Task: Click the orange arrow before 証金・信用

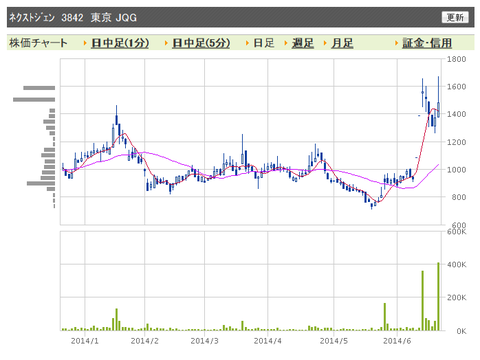Action: pyautogui.click(x=396, y=43)
